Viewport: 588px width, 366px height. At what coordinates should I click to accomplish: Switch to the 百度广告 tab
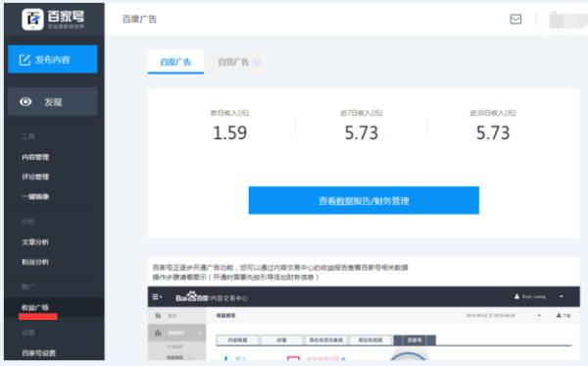point(175,62)
